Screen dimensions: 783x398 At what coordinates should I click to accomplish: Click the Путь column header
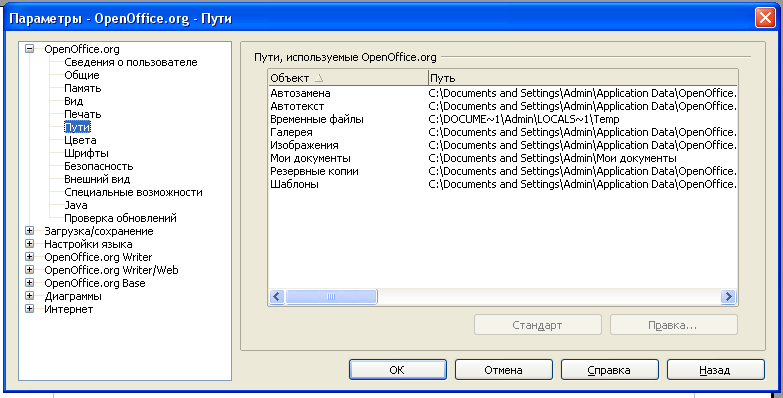[583, 78]
